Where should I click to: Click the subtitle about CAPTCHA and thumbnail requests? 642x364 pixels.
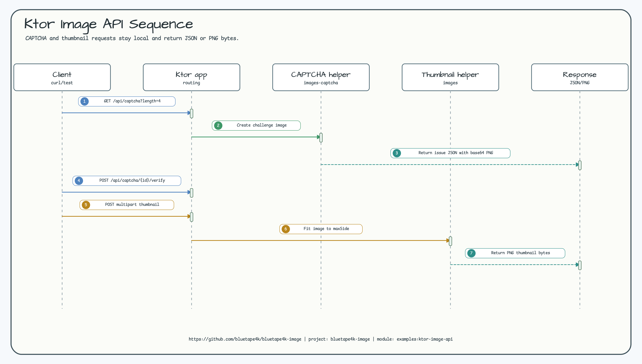(132, 38)
